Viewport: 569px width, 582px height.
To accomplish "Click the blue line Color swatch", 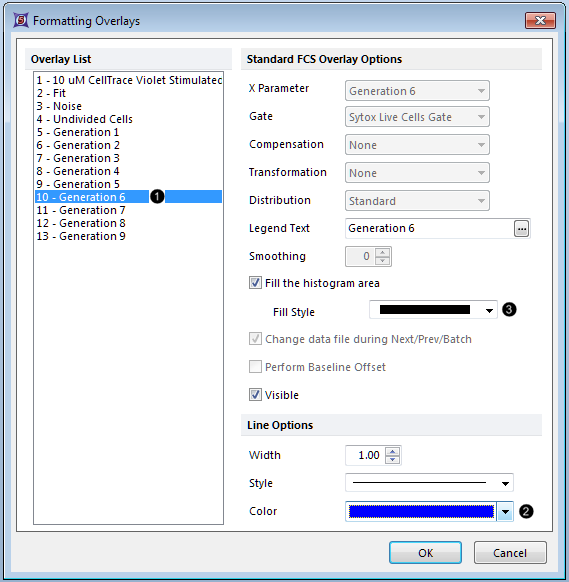I will tap(421, 512).
